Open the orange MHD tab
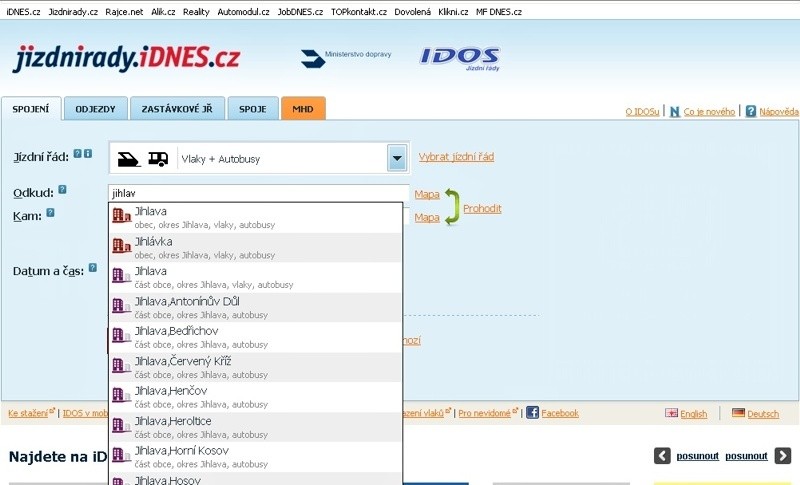Screen dimensions: 800x485 [x=303, y=109]
